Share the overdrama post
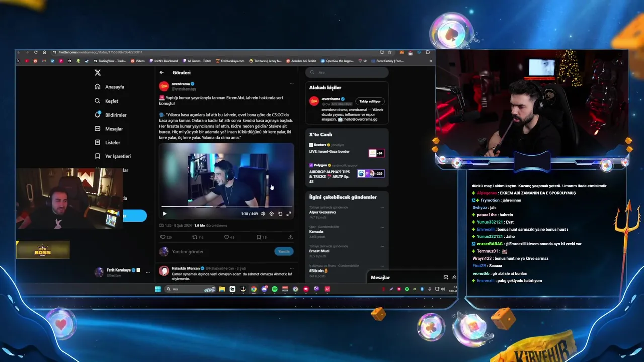 tap(290, 237)
